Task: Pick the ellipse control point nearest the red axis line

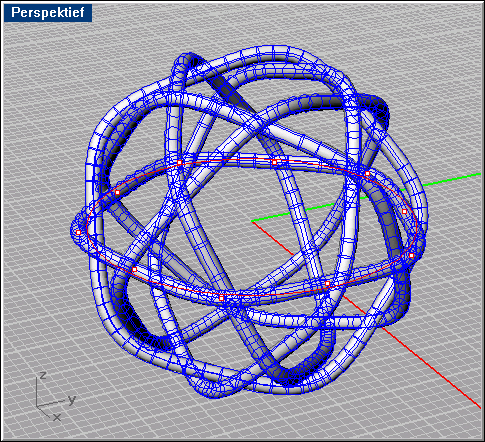Action: tap(327, 284)
